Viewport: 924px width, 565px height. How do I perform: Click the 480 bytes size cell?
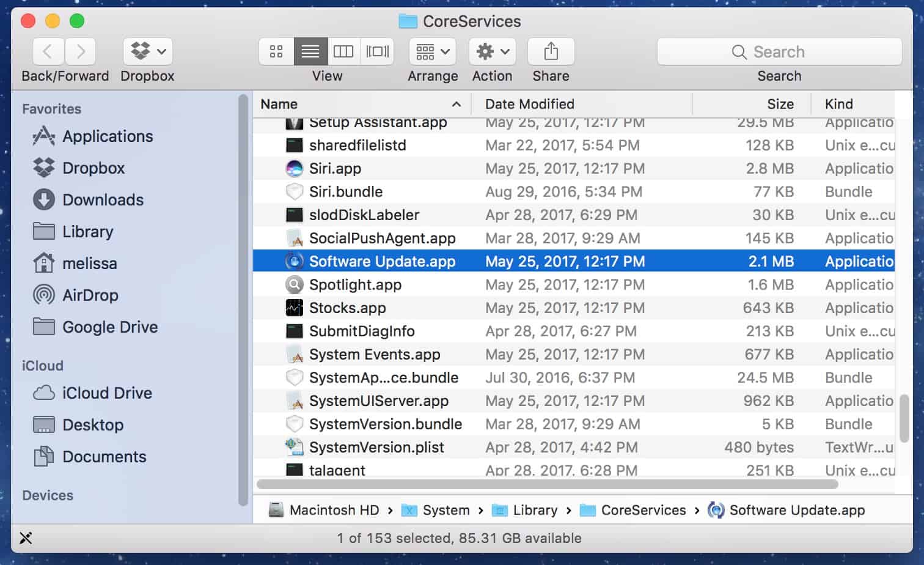point(759,448)
